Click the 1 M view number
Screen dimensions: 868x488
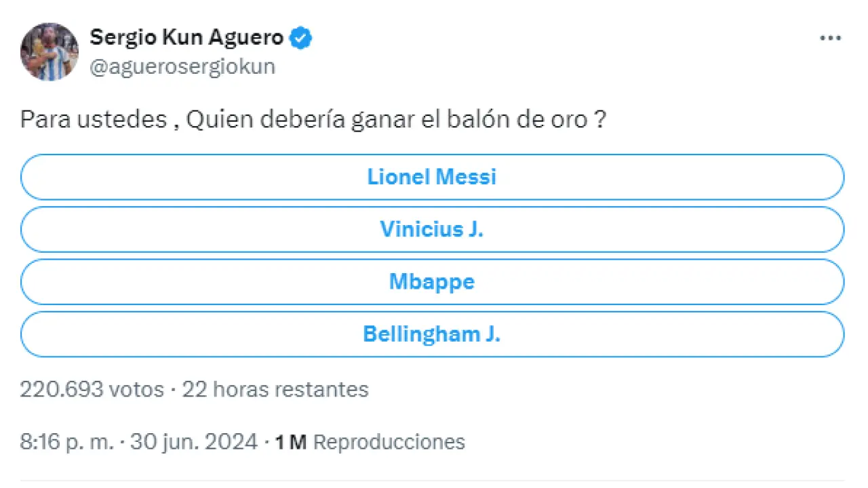pyautogui.click(x=291, y=443)
